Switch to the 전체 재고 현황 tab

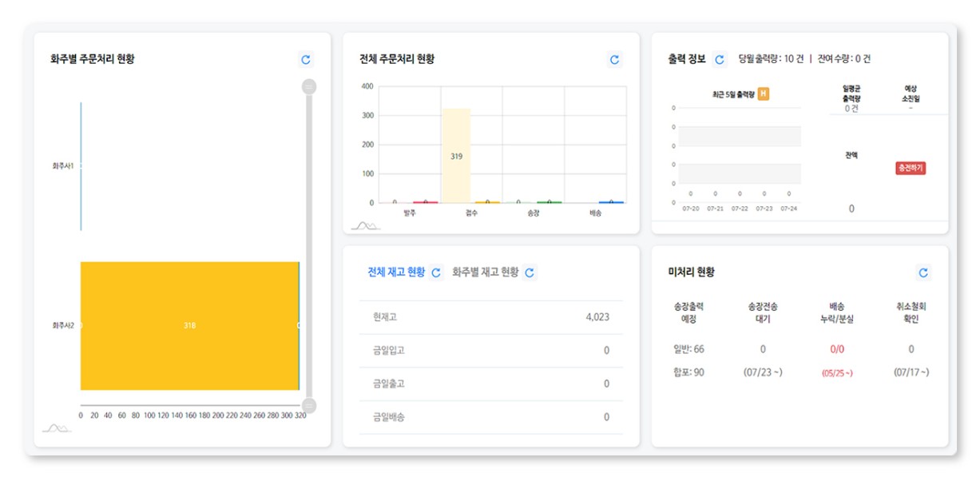coord(396,272)
